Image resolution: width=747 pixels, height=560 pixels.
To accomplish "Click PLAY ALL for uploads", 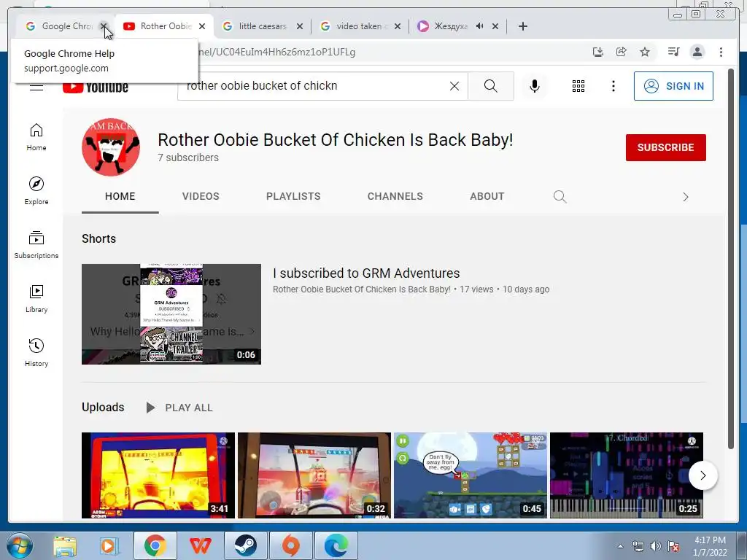I will tap(179, 408).
